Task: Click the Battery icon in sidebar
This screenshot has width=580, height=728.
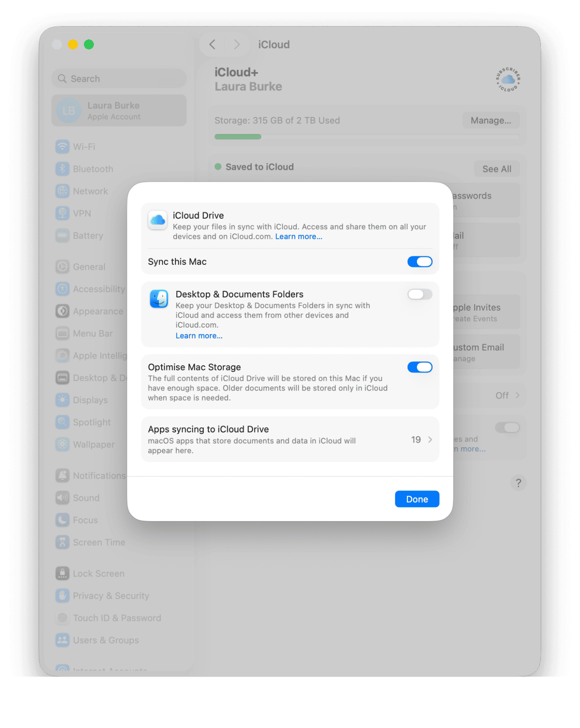Action: pos(62,236)
